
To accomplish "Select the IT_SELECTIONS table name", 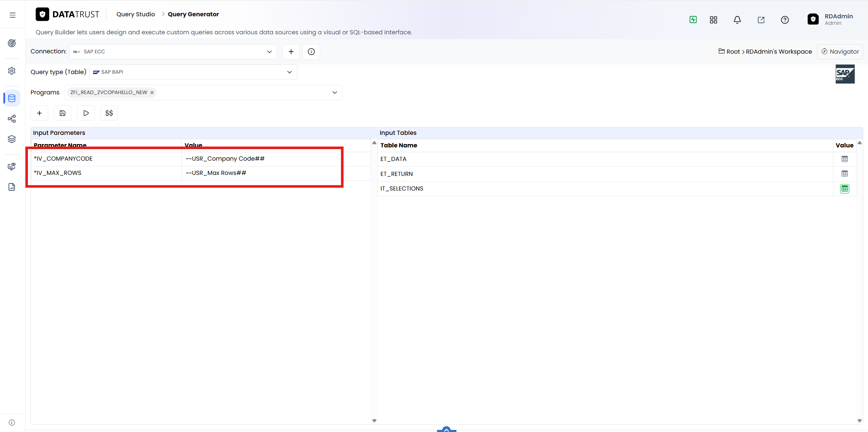I will coord(402,188).
